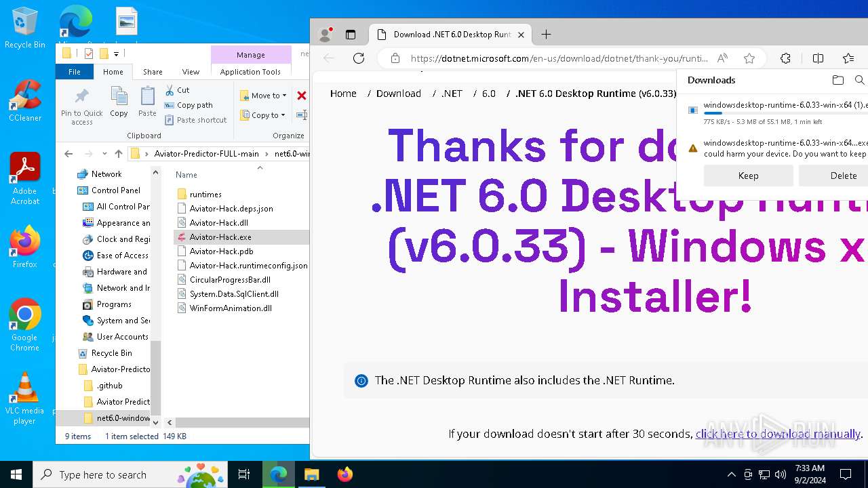Image resolution: width=868 pixels, height=488 pixels.
Task: Click the Edge address bar URL
Action: (x=559, y=58)
